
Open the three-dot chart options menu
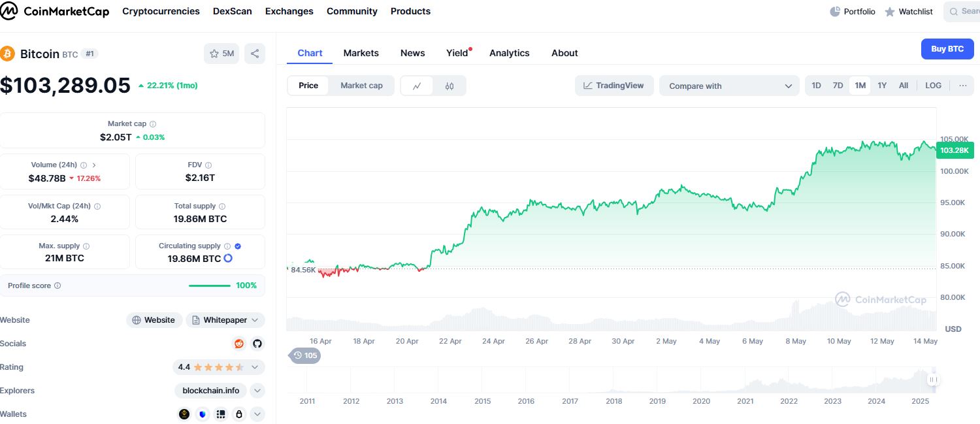click(x=962, y=86)
